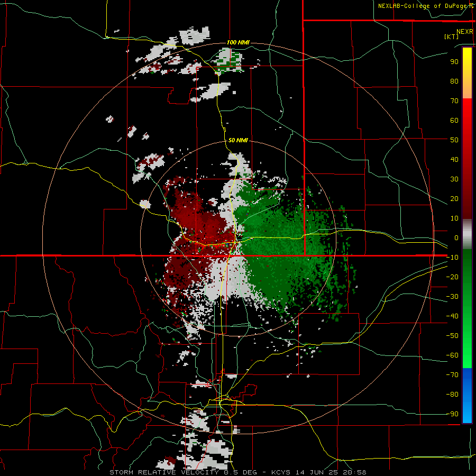Click the 20:58 timestamp in the caption
This screenshot has width=476, height=476.
click(354, 472)
